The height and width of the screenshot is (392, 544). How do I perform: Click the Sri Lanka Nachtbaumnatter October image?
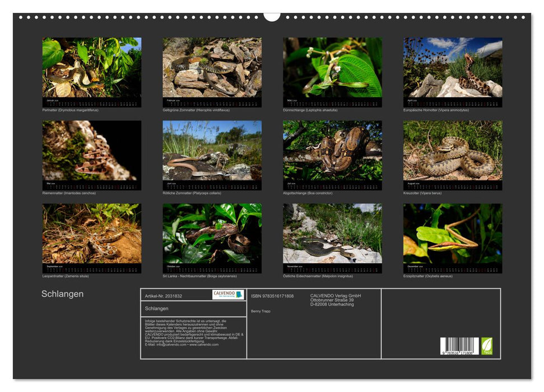pyautogui.click(x=212, y=234)
